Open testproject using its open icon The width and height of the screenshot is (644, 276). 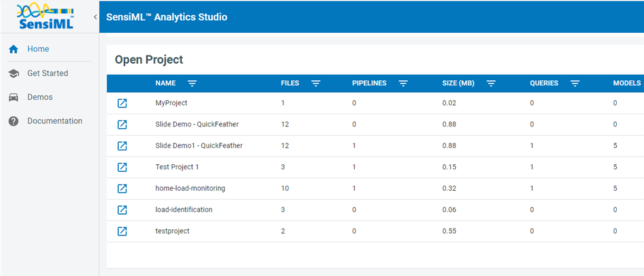[122, 231]
